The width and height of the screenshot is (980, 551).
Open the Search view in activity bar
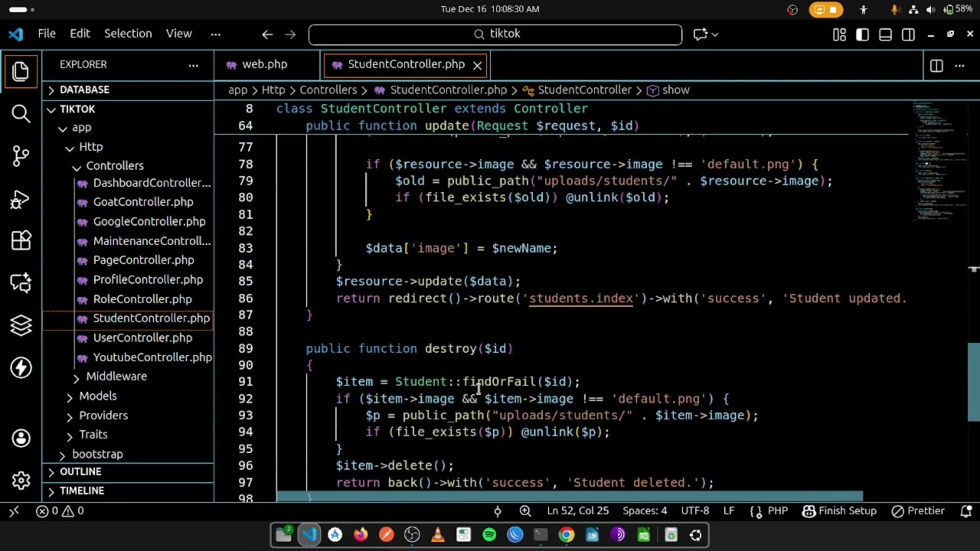coord(21,114)
